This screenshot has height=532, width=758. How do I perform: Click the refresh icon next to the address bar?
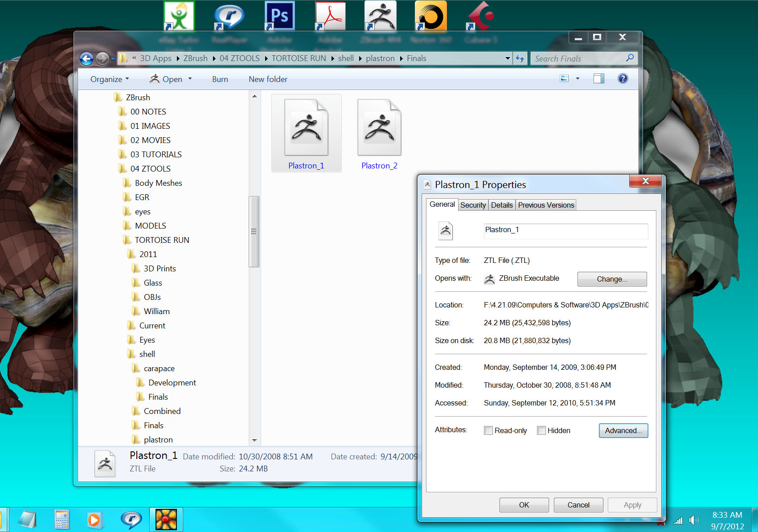(x=520, y=58)
